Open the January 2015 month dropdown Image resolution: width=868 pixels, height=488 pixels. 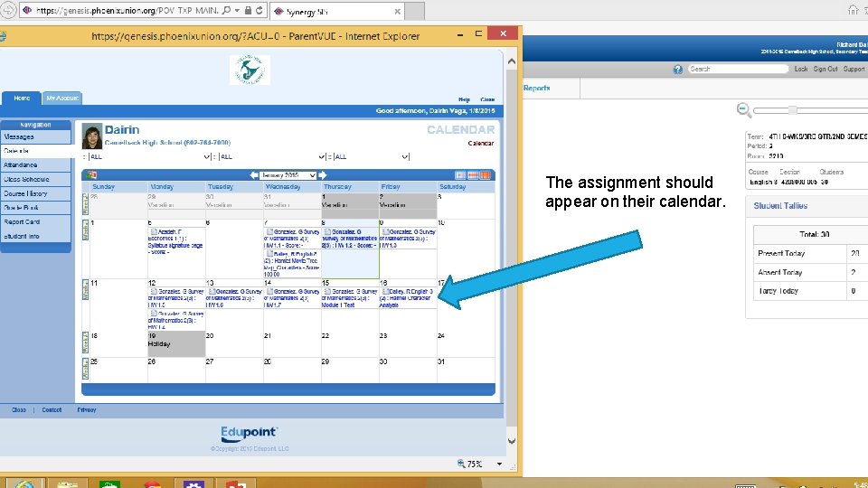[x=288, y=174]
